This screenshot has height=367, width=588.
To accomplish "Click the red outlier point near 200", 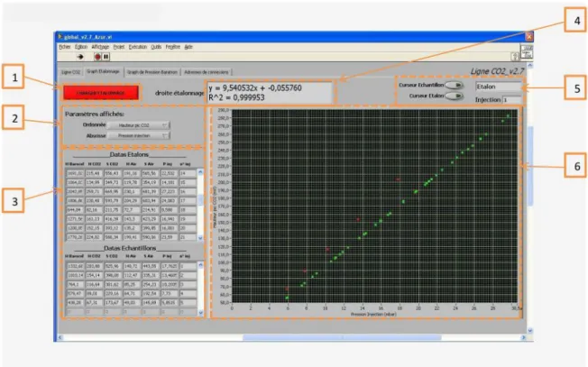I will click(x=398, y=179).
